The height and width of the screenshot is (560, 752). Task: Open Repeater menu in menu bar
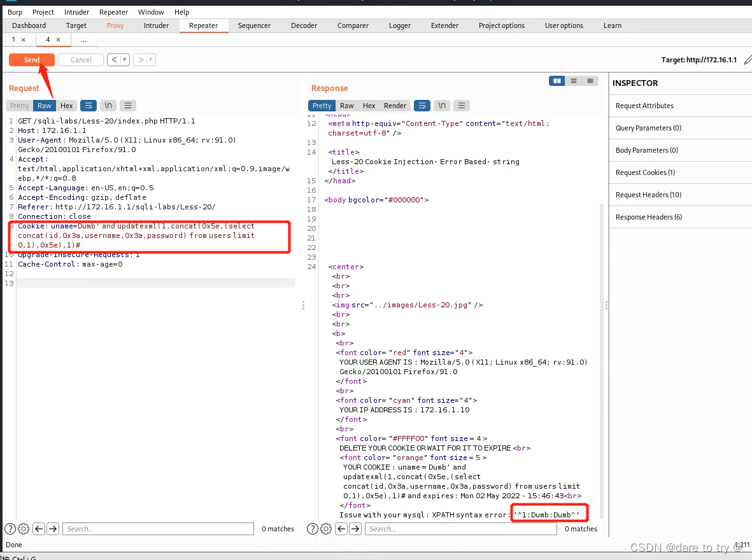tap(114, 12)
